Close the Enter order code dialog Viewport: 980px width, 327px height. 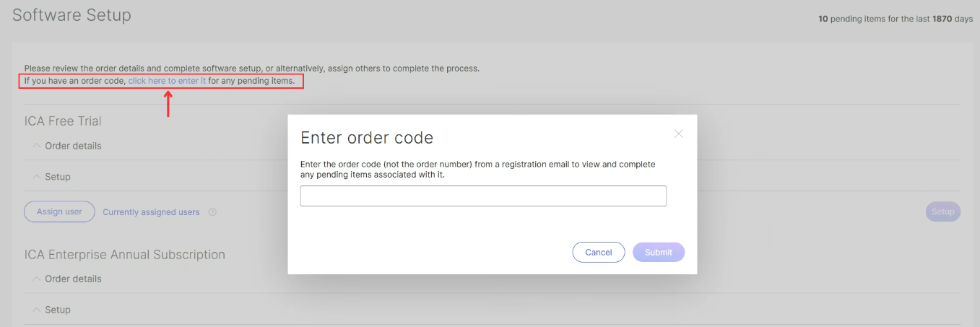coord(678,134)
